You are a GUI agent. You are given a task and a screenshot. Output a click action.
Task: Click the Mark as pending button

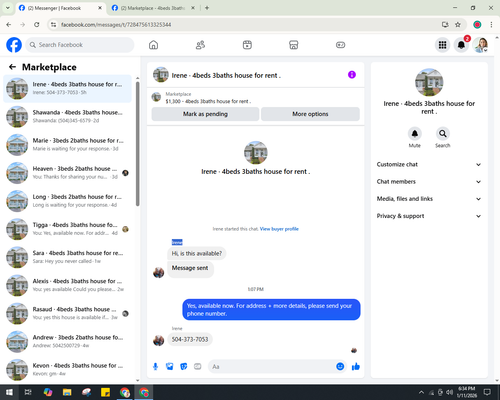pos(205,114)
